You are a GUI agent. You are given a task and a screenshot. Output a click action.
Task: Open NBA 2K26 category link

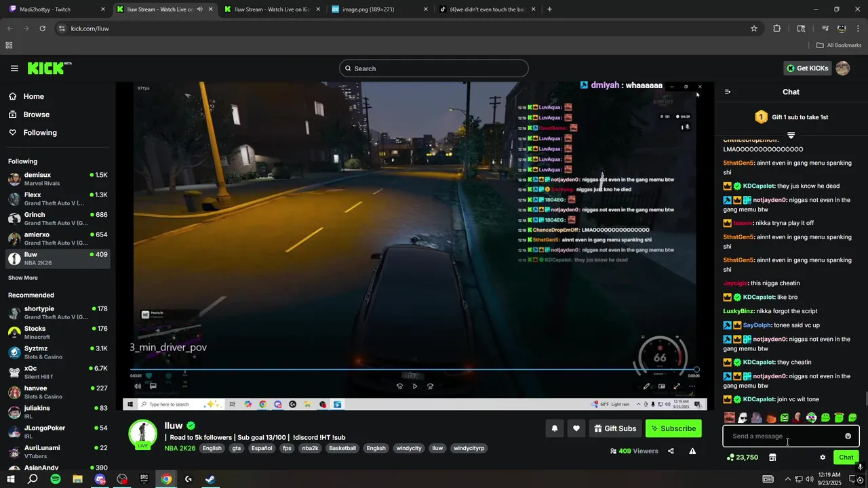pos(180,448)
